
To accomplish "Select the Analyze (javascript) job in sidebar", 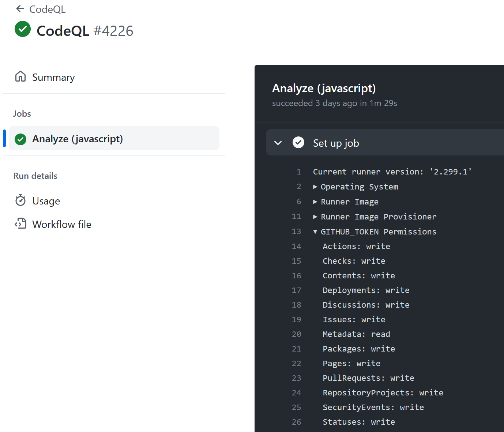I will pyautogui.click(x=114, y=138).
